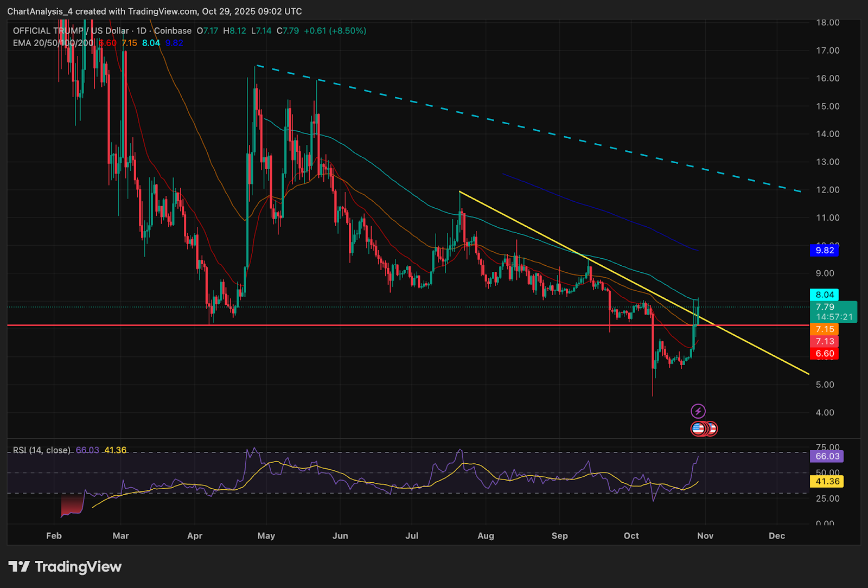The height and width of the screenshot is (588, 868).
Task: Click the 7.13 horizontal line price label
Action: tap(824, 341)
